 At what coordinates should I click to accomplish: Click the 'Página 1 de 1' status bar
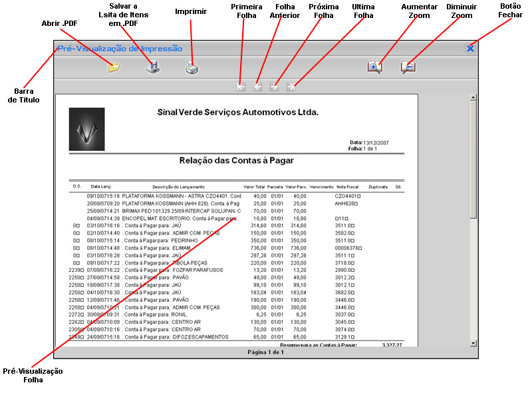(x=265, y=352)
